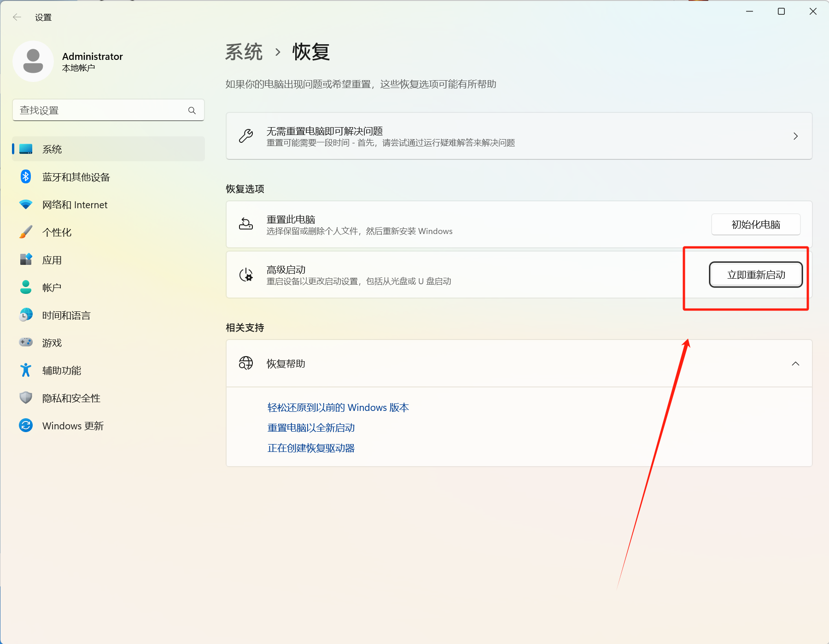This screenshot has width=829, height=644.
Task: Open the 游戏 settings category
Action: 108,343
